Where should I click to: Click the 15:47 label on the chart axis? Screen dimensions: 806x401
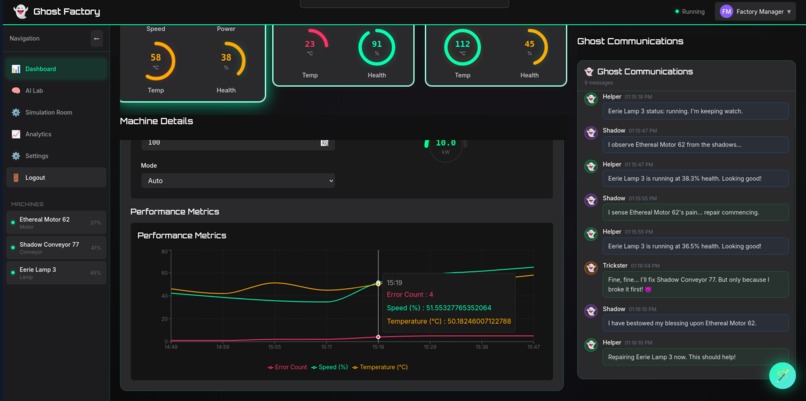[532, 348]
